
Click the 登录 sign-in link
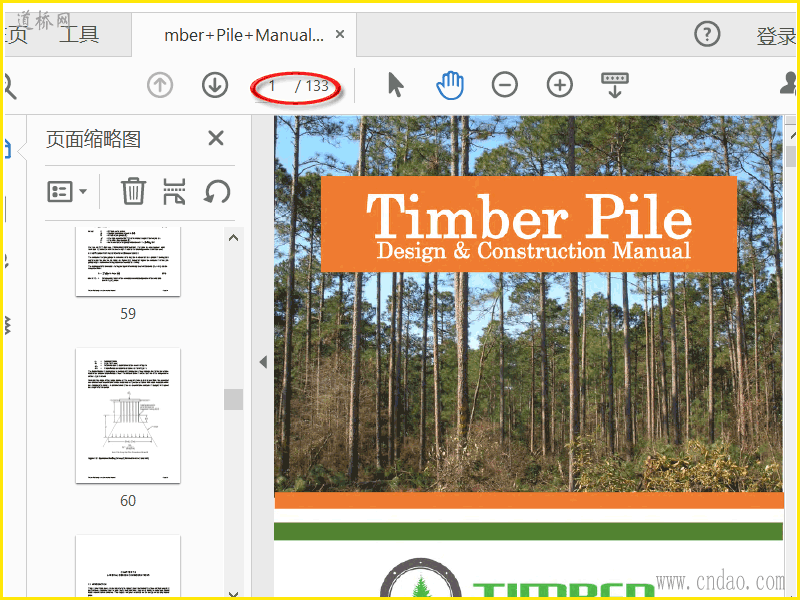776,36
